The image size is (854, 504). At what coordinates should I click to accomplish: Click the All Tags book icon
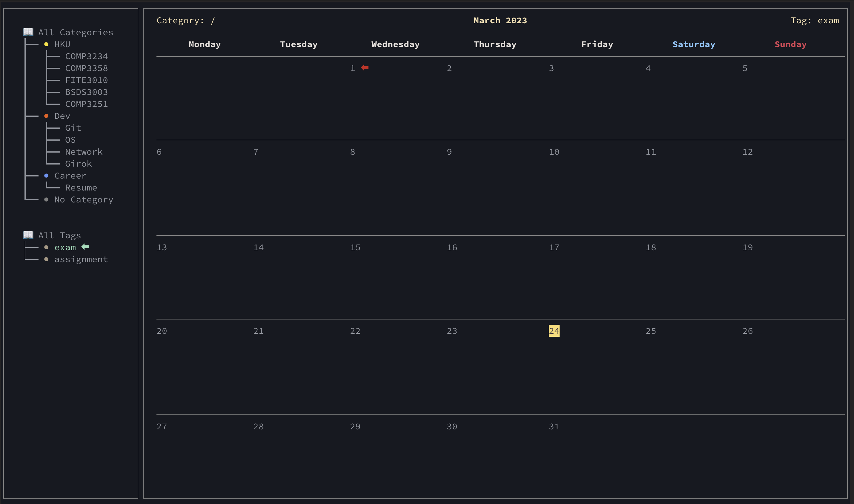[28, 235]
